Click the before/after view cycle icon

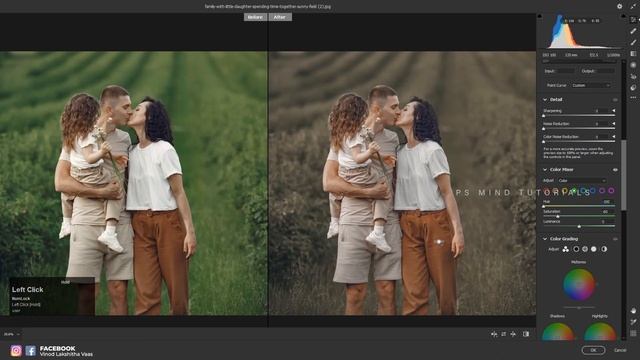pos(526,334)
